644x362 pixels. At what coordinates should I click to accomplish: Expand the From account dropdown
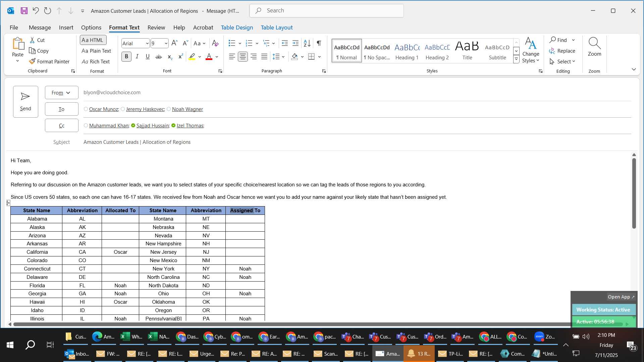click(61, 93)
